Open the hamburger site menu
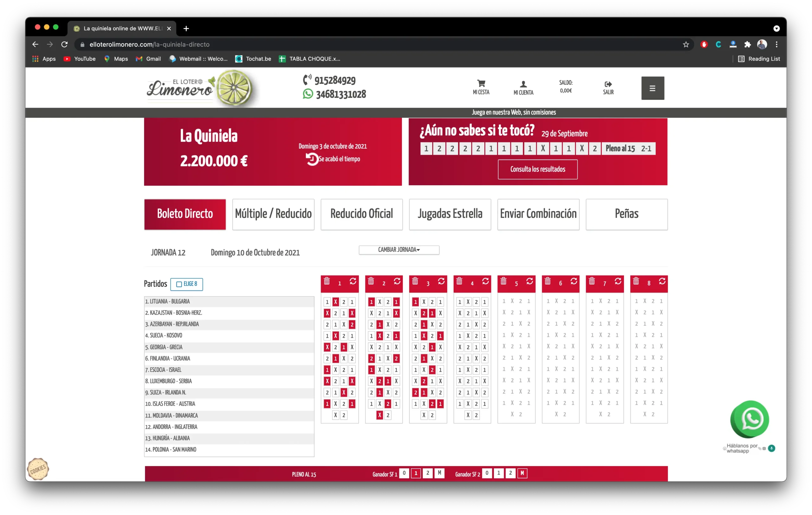Screen dimensions: 812x515 pyautogui.click(x=652, y=88)
